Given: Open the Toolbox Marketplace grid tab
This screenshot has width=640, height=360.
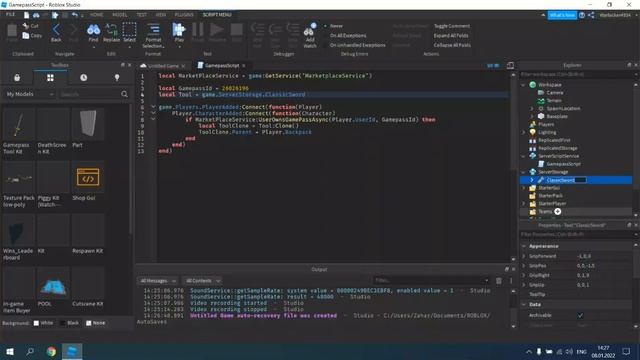Looking at the screenshot, I should tap(50, 78).
